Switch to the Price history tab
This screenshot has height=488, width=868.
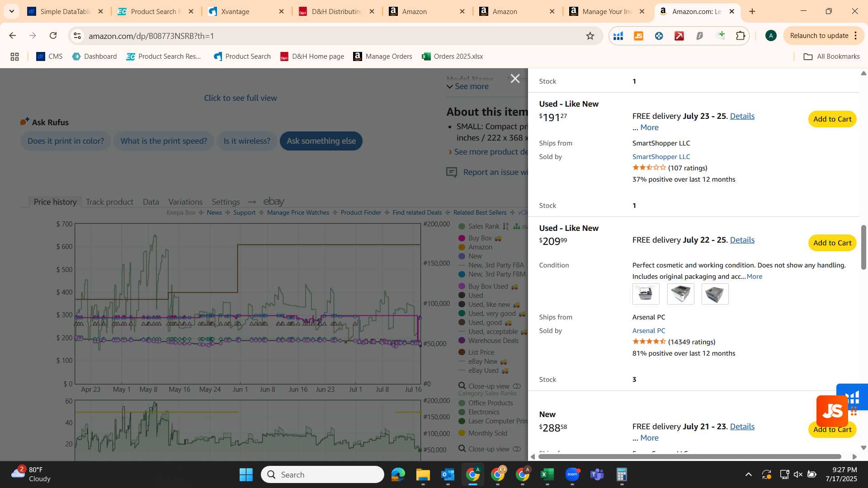point(55,202)
